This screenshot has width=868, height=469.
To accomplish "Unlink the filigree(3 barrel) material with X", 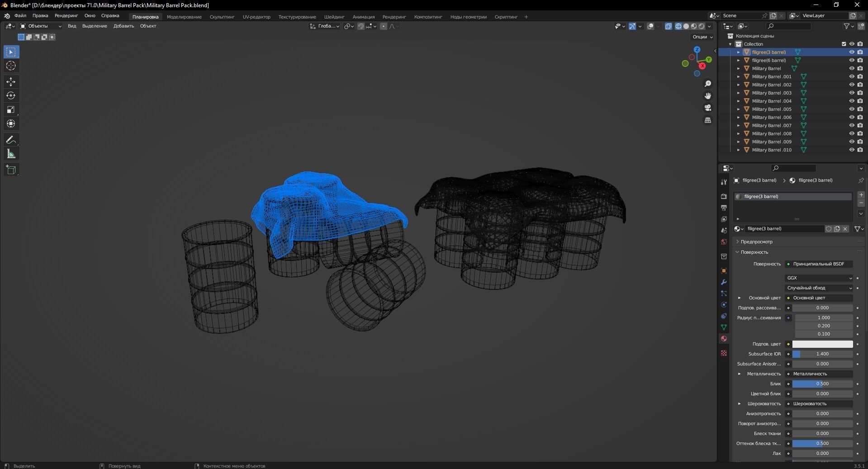I will click(x=845, y=229).
